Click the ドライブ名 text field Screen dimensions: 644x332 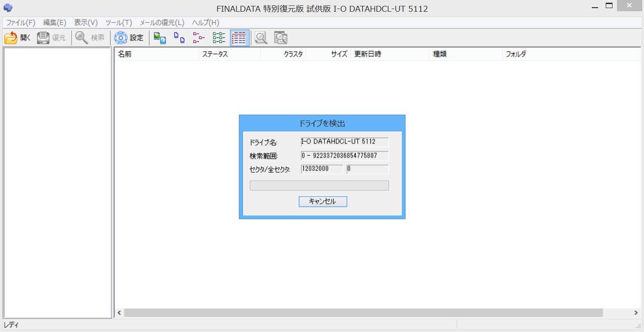pyautogui.click(x=344, y=142)
